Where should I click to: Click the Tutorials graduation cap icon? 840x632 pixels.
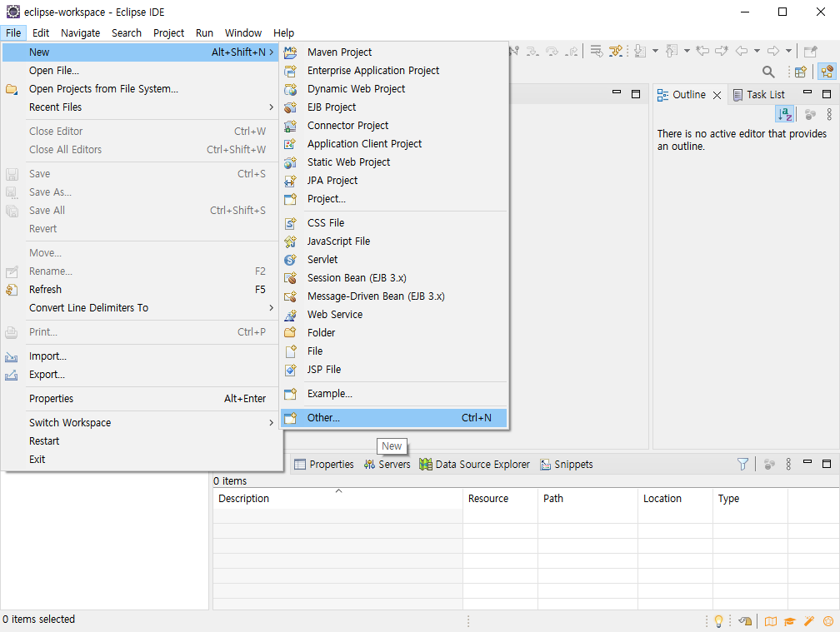click(x=790, y=621)
